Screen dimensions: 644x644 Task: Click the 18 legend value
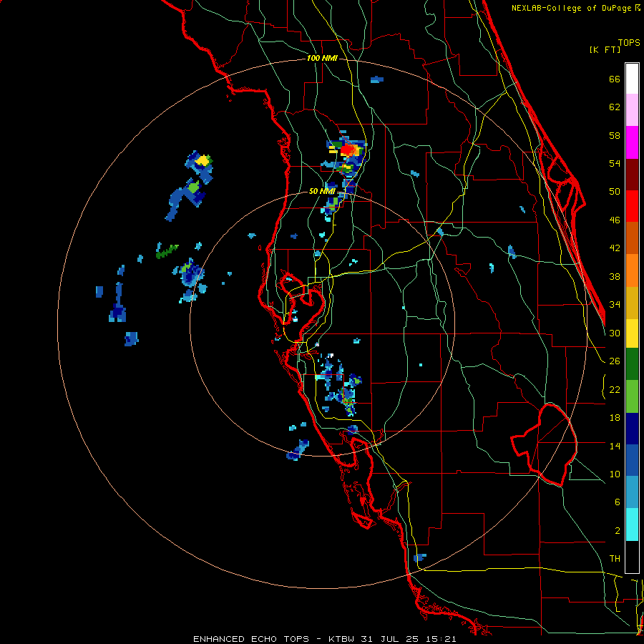(x=615, y=418)
